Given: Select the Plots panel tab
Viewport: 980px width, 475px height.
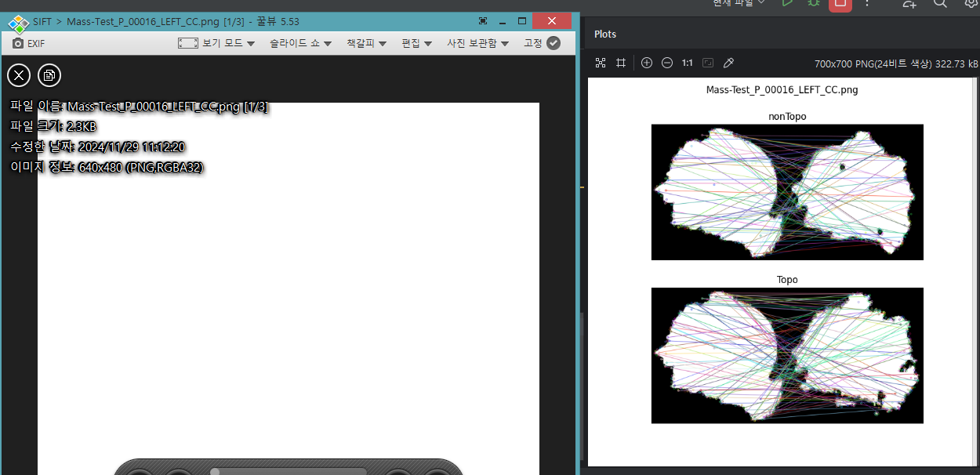Looking at the screenshot, I should coord(605,34).
